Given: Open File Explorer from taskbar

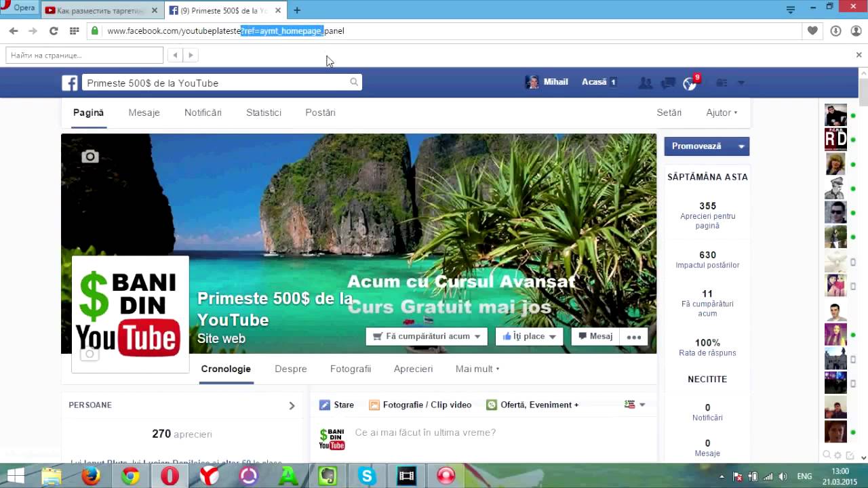Looking at the screenshot, I should click(x=52, y=476).
